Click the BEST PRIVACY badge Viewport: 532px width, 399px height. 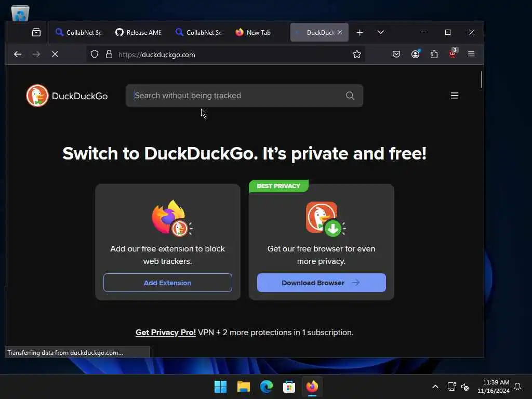(x=278, y=186)
